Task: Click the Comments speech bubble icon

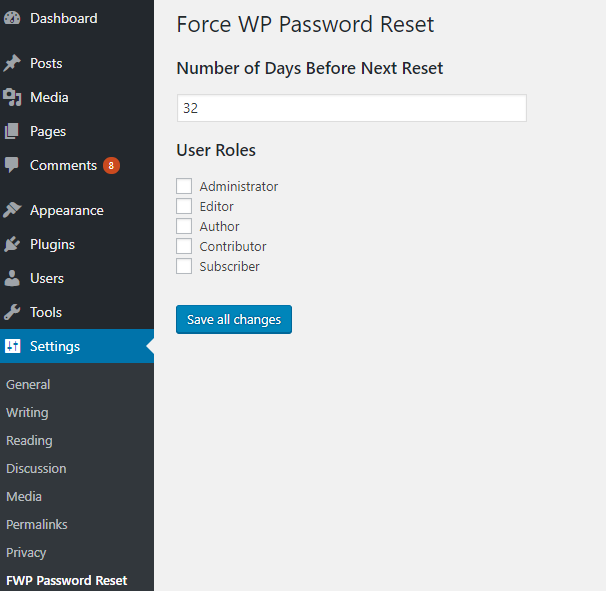Action: [12, 165]
